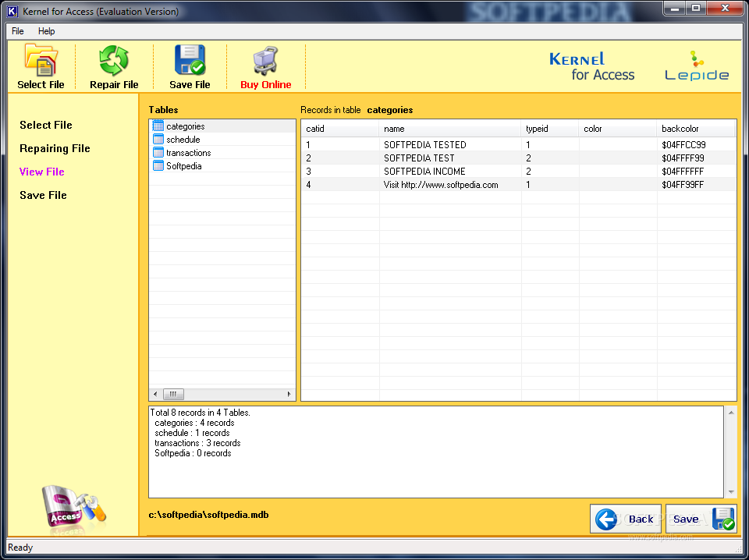This screenshot has height=560, width=749.
Task: Select the Softpedia table in the list
Action: (x=222, y=166)
